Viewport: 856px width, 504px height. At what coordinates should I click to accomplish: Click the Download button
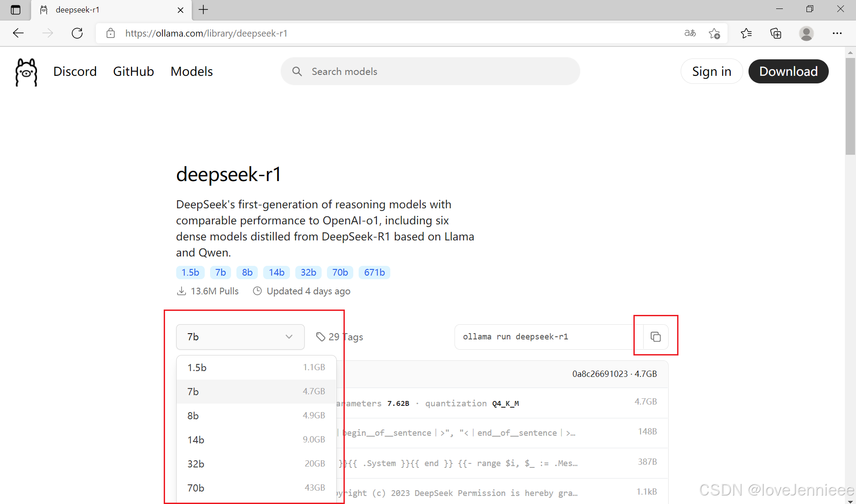788,71
